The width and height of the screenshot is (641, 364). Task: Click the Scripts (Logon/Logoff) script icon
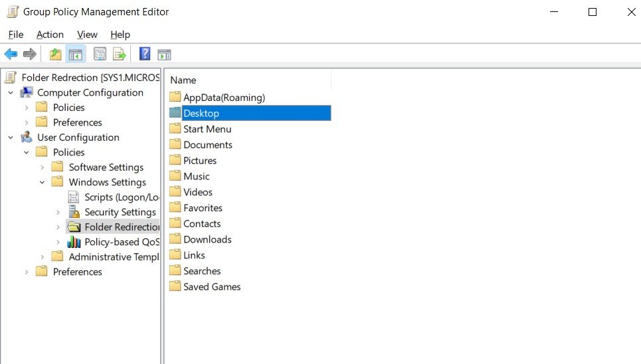click(x=74, y=197)
